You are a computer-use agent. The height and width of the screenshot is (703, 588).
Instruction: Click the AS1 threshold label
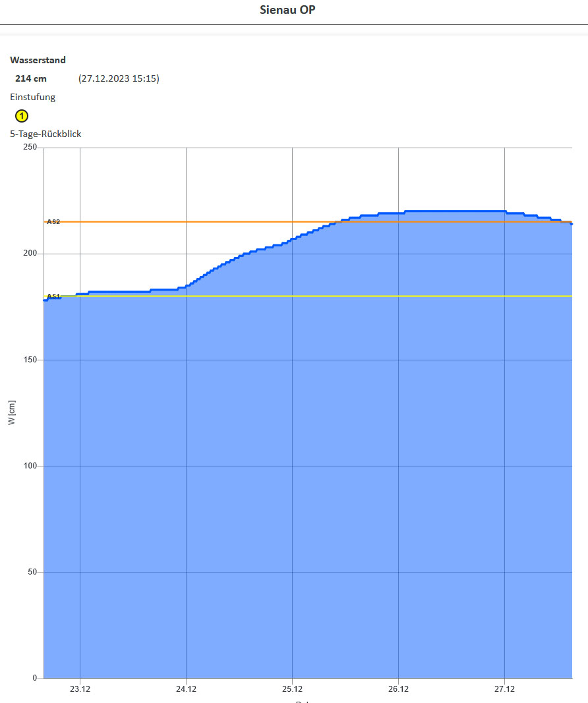pyautogui.click(x=53, y=296)
